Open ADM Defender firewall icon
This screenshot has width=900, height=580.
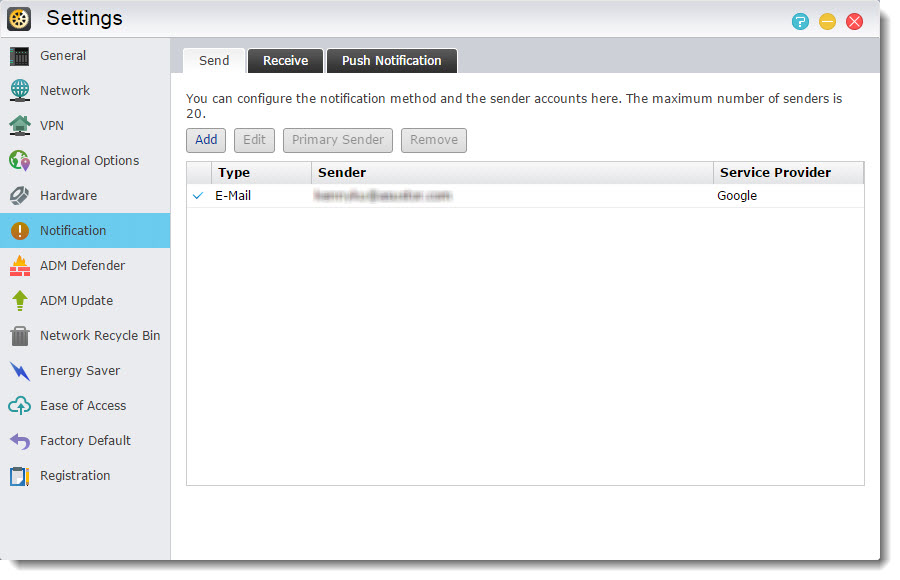(x=20, y=266)
